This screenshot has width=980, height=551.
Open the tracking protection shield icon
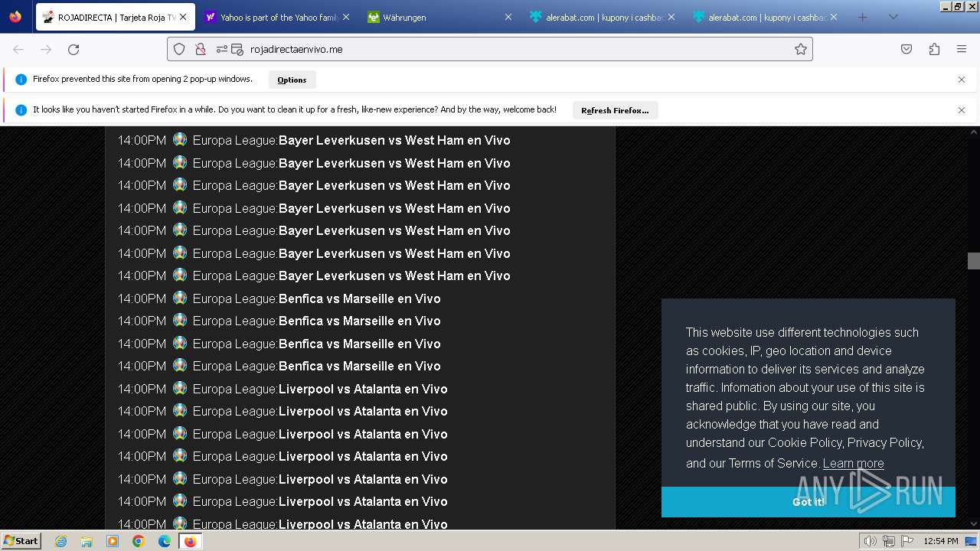(179, 49)
